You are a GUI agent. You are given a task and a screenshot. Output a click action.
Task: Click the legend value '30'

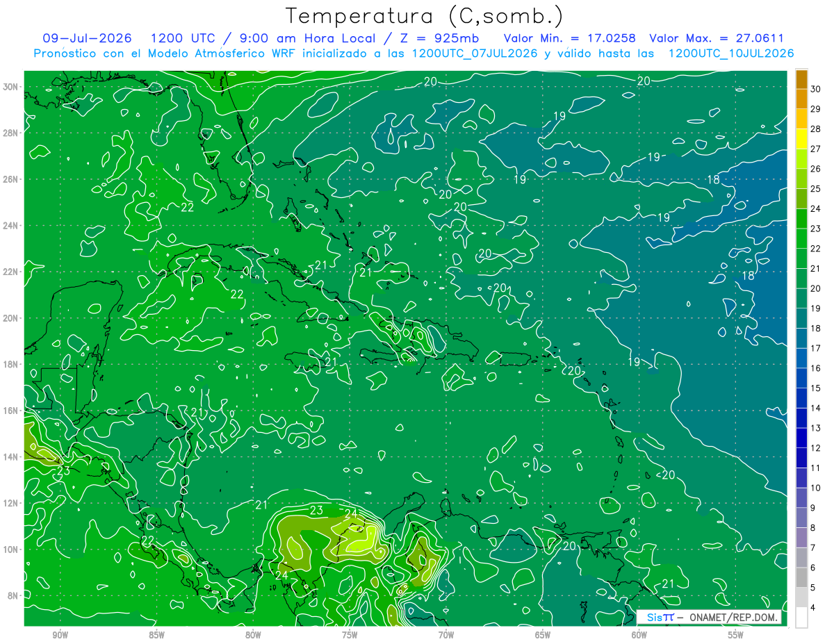[x=815, y=89]
